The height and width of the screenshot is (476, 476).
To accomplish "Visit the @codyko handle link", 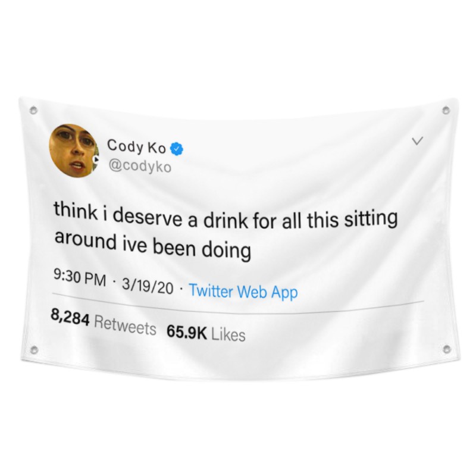I will 140,167.
